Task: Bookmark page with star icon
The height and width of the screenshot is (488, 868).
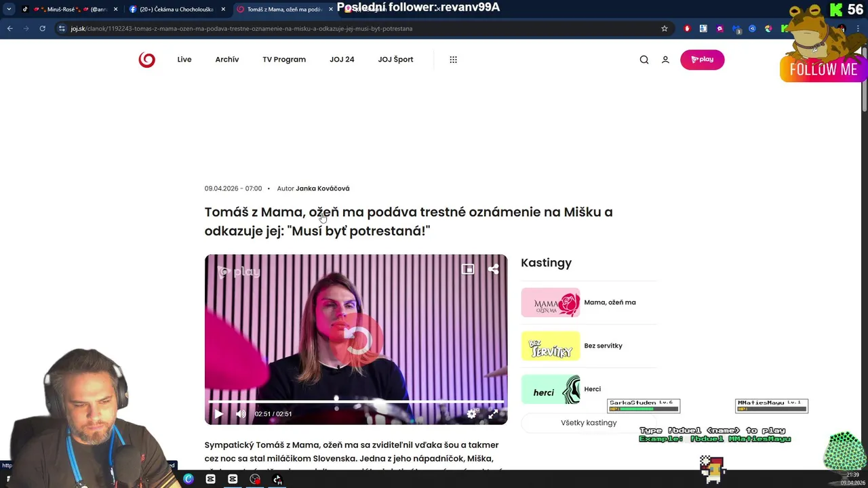Action: (665, 28)
